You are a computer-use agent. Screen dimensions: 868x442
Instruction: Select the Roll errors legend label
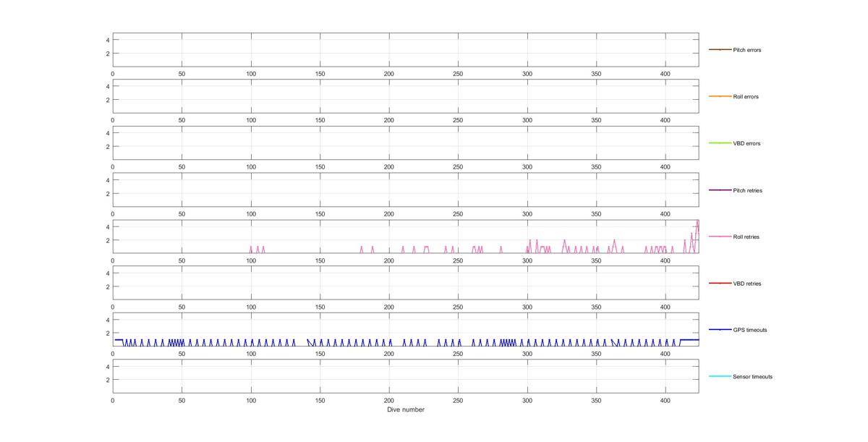746,97
